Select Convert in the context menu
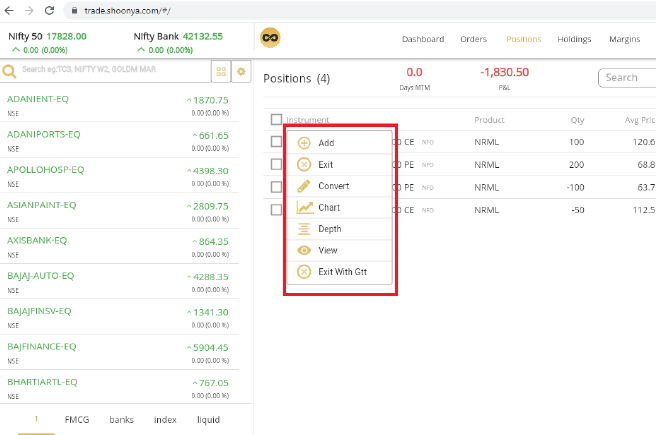The height and width of the screenshot is (435, 656). click(x=339, y=186)
